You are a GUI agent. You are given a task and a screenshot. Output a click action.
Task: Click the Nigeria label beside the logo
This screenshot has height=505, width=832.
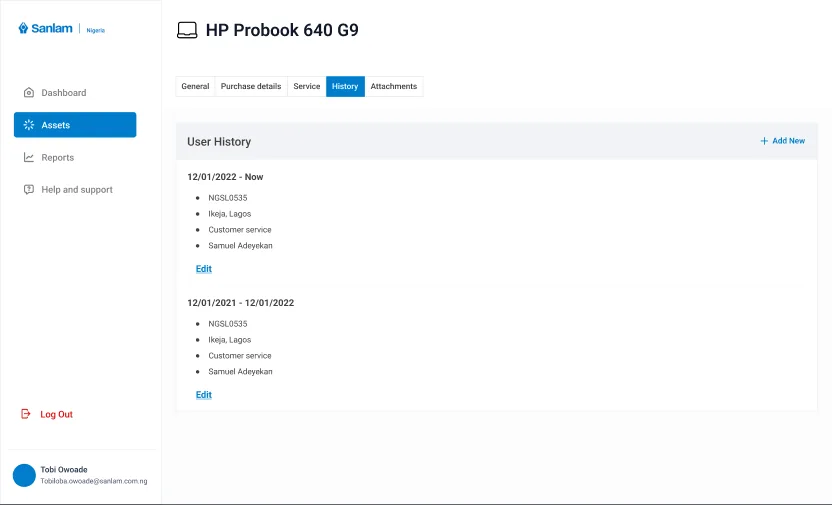coord(96,30)
